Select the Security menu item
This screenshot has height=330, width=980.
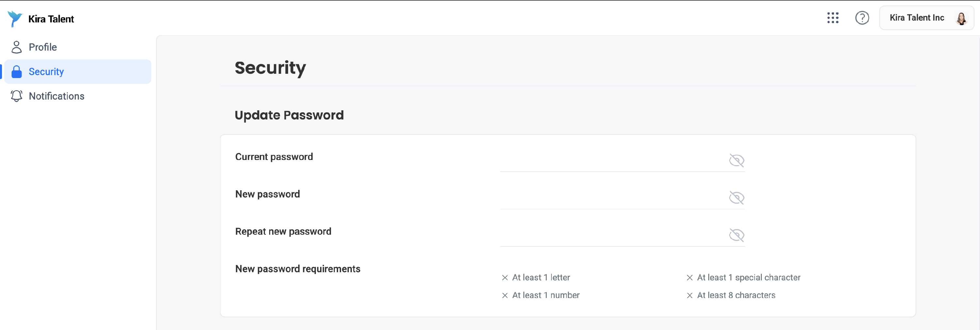pyautogui.click(x=78, y=71)
